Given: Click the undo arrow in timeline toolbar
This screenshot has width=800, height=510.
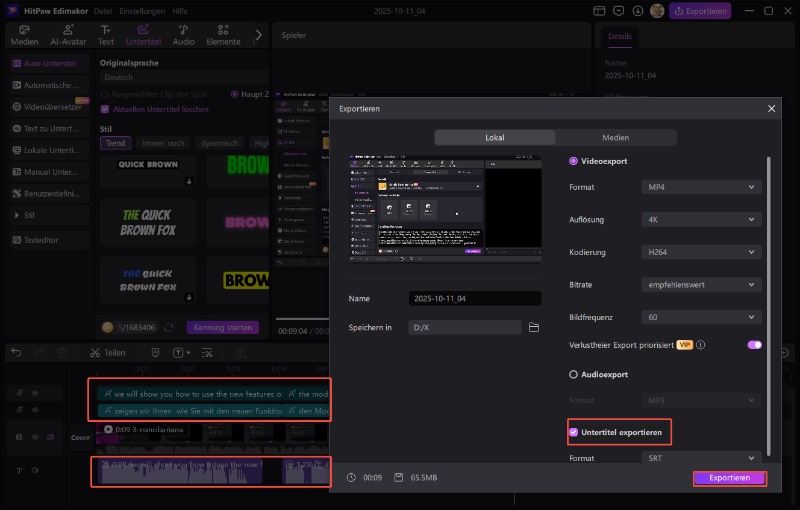Looking at the screenshot, I should pos(15,353).
